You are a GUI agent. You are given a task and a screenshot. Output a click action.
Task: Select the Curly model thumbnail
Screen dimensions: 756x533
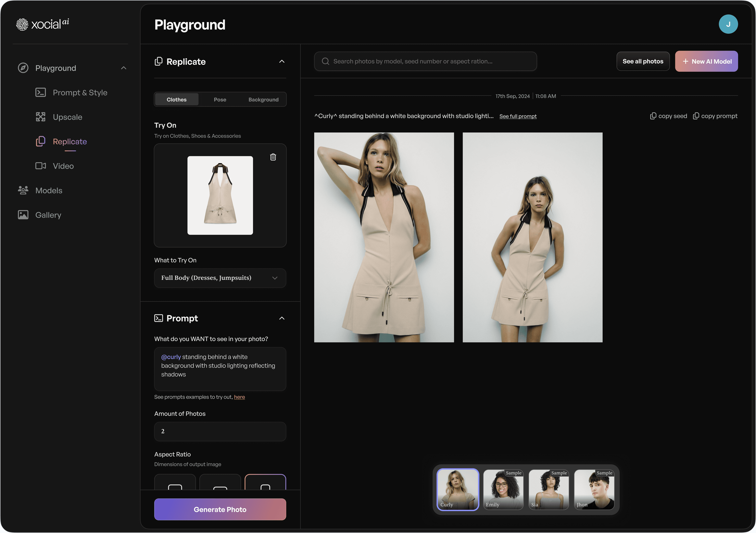[x=458, y=489]
